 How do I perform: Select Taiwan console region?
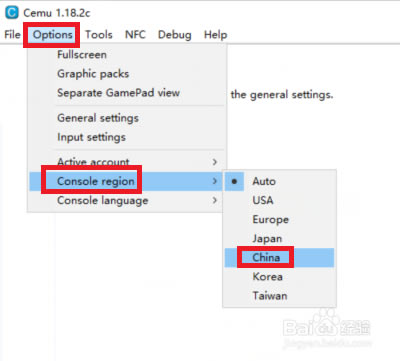tap(279, 296)
